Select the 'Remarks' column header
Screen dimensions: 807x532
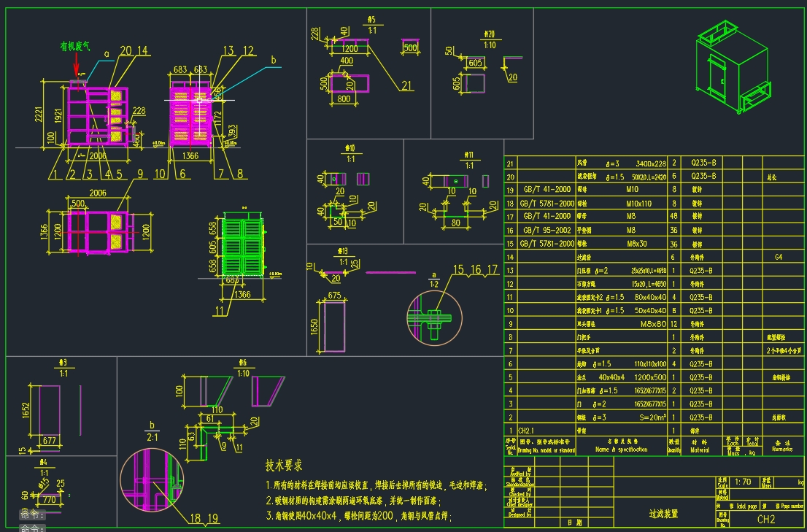coord(782,449)
